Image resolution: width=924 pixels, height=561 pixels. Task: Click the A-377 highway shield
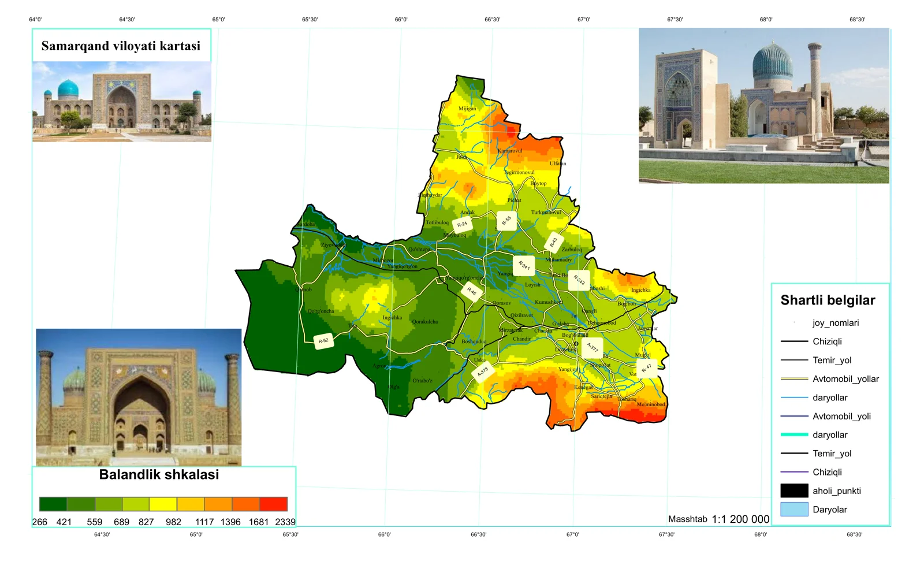tap(593, 348)
